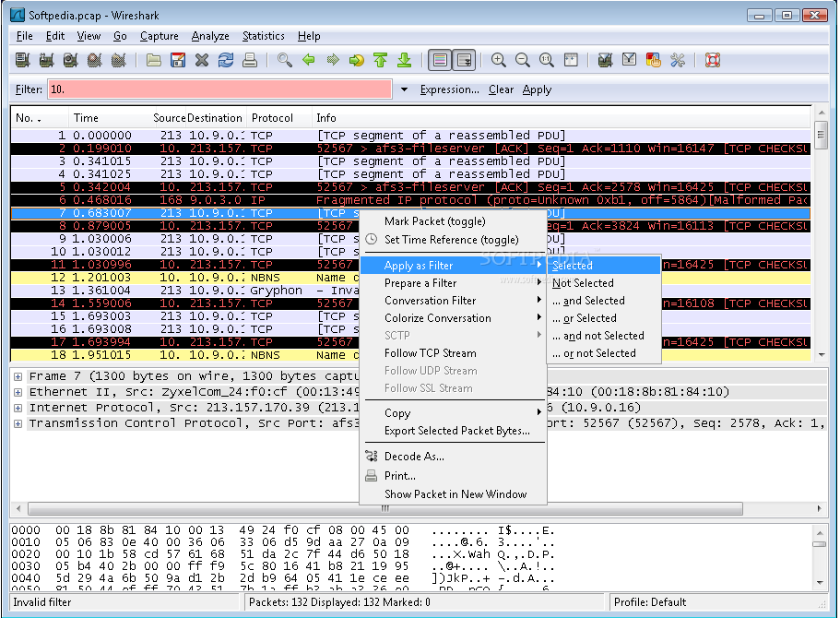Click the Profile: Default status entry
The image size is (840, 618).
tap(650, 602)
